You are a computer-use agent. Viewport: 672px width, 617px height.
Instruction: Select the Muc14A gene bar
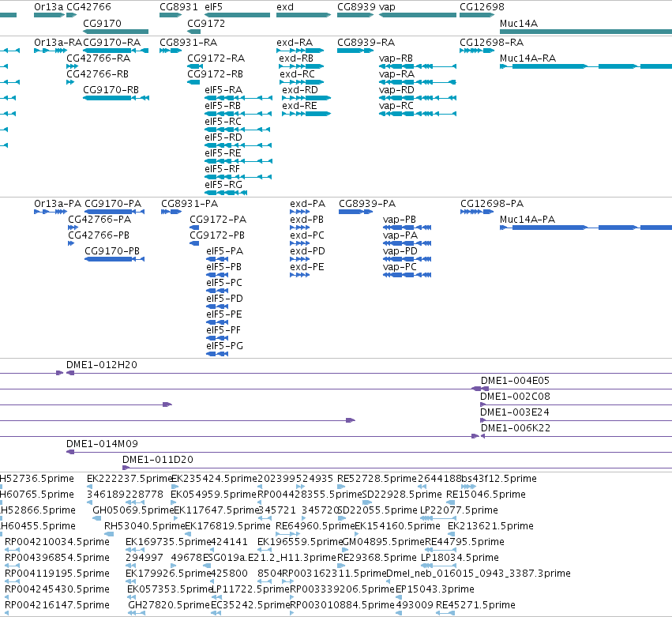tap(586, 32)
